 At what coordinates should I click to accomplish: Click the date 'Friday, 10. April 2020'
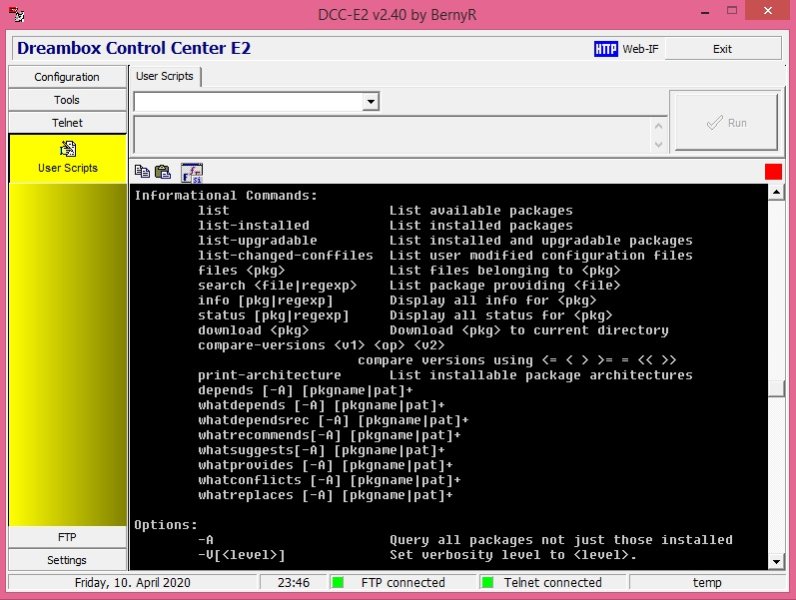pos(132,582)
